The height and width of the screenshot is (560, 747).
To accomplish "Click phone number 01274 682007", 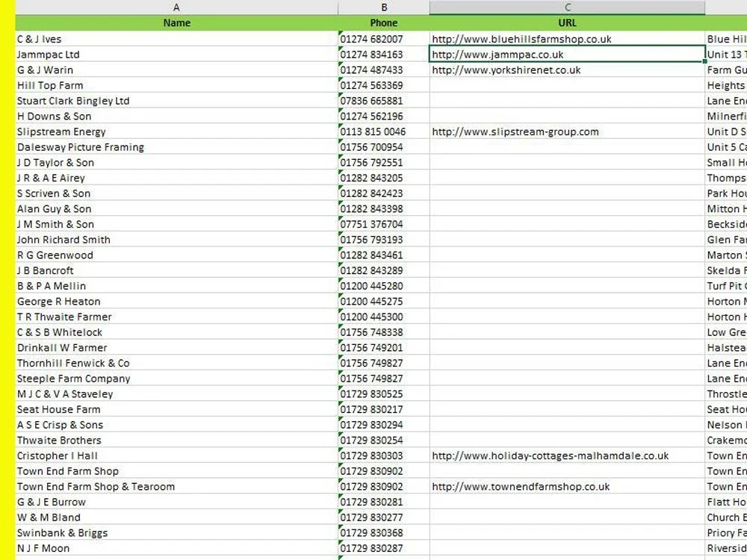I will (x=383, y=39).
